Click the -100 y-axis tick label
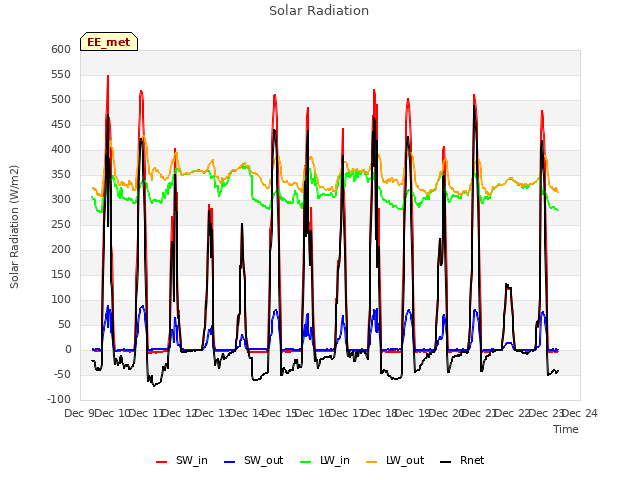 pos(59,400)
